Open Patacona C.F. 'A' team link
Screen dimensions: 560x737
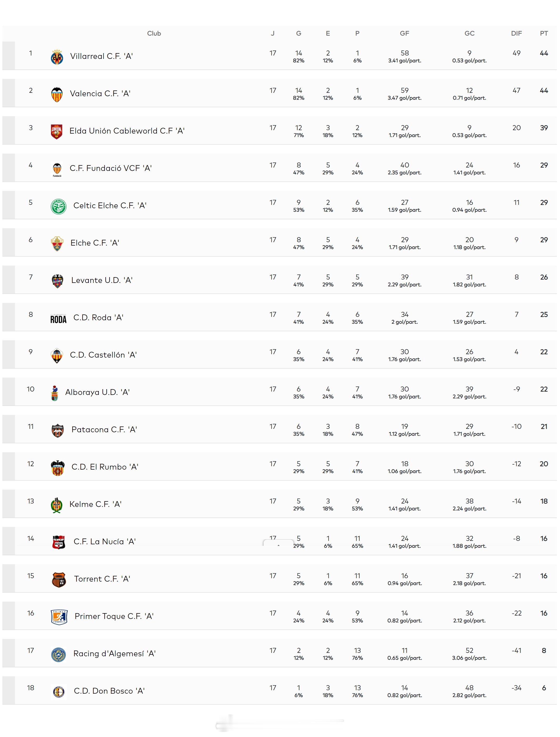click(x=104, y=430)
